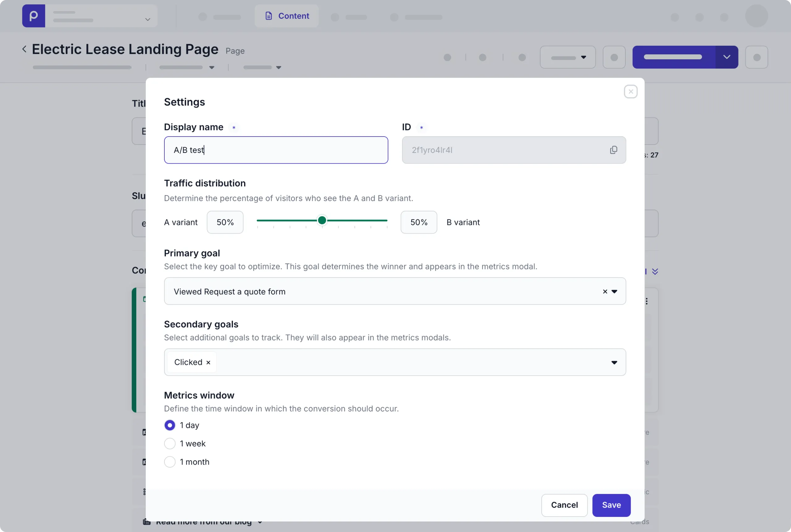
Task: Select the 1 month metrics window
Action: 170,462
